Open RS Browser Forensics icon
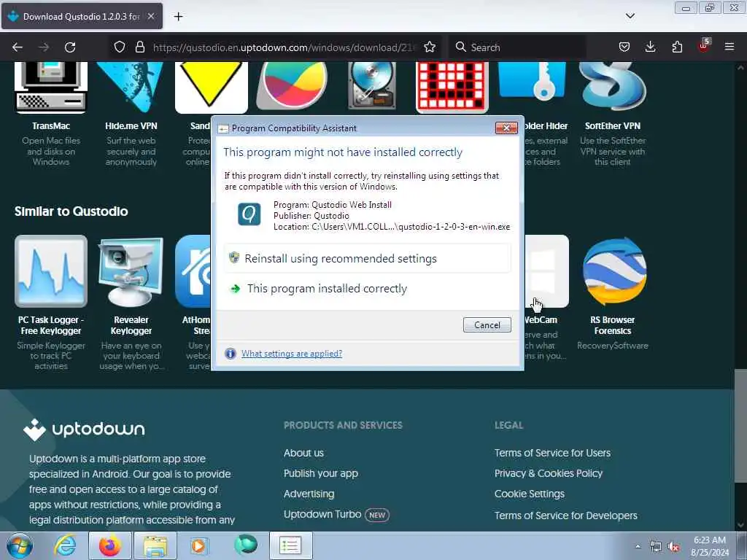The height and width of the screenshot is (560, 747). (x=614, y=271)
